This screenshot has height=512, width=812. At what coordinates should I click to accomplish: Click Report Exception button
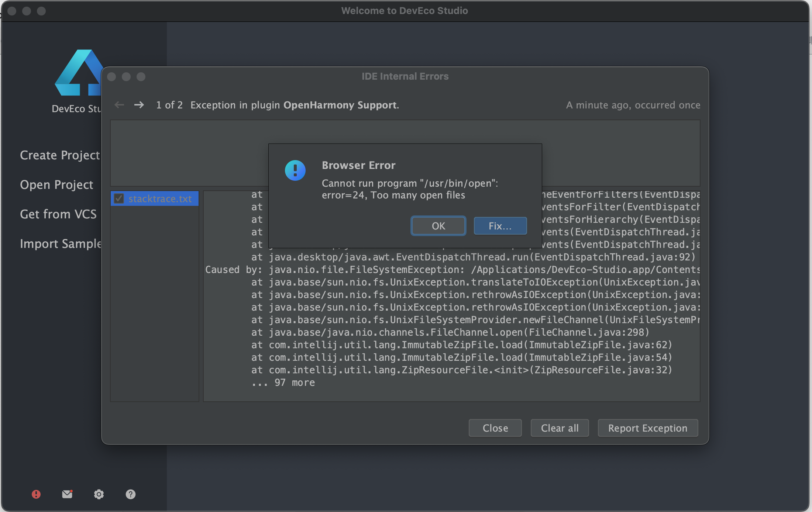pyautogui.click(x=647, y=428)
